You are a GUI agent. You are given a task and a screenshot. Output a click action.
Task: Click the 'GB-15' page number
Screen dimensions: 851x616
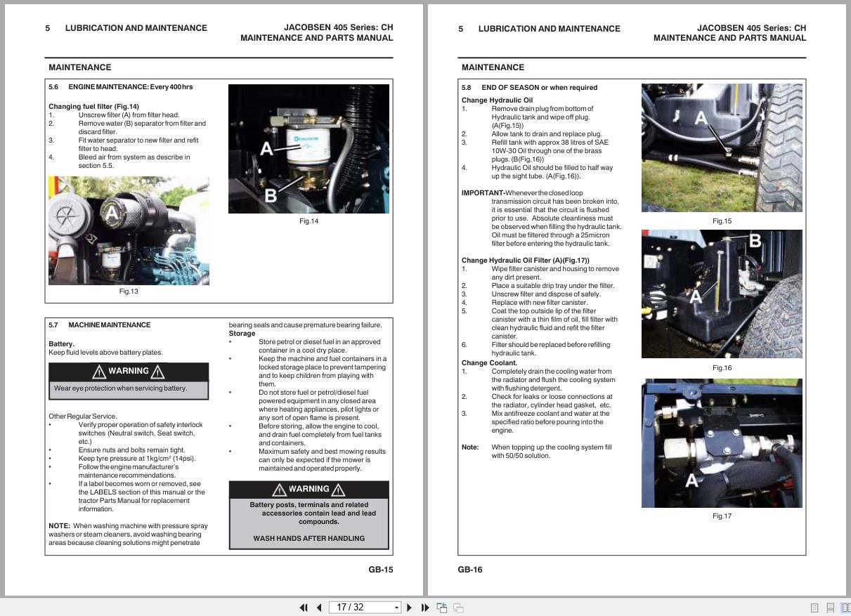click(381, 570)
